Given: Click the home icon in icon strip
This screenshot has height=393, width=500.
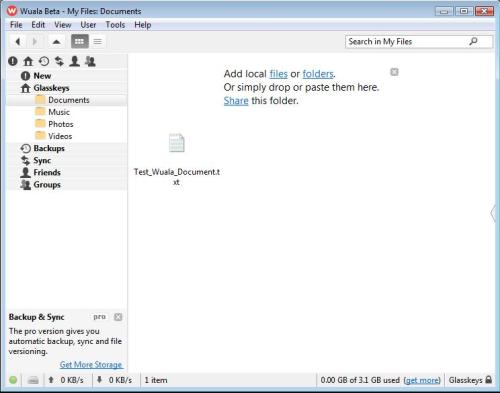Looking at the screenshot, I should click(x=28, y=61).
